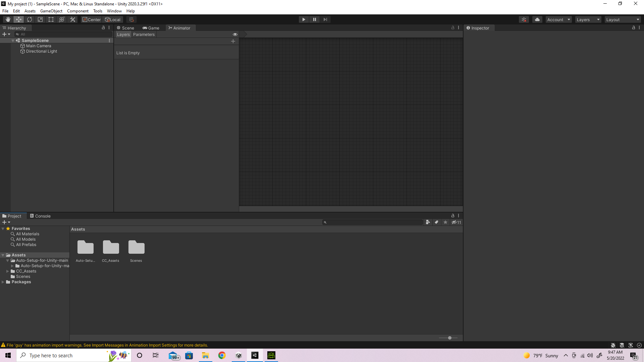Search assets by type
The width and height of the screenshot is (644, 362).
point(428,222)
